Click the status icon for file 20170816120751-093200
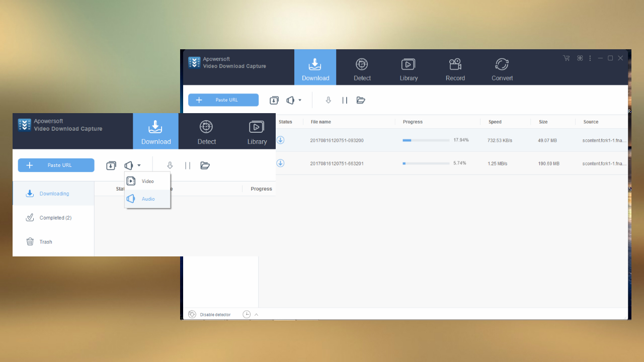The height and width of the screenshot is (362, 644). click(x=280, y=140)
